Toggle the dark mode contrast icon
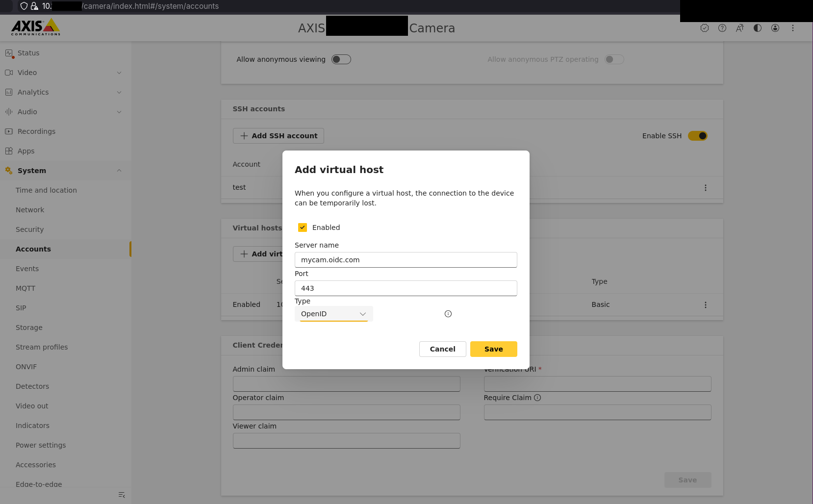813x504 pixels. point(757,28)
